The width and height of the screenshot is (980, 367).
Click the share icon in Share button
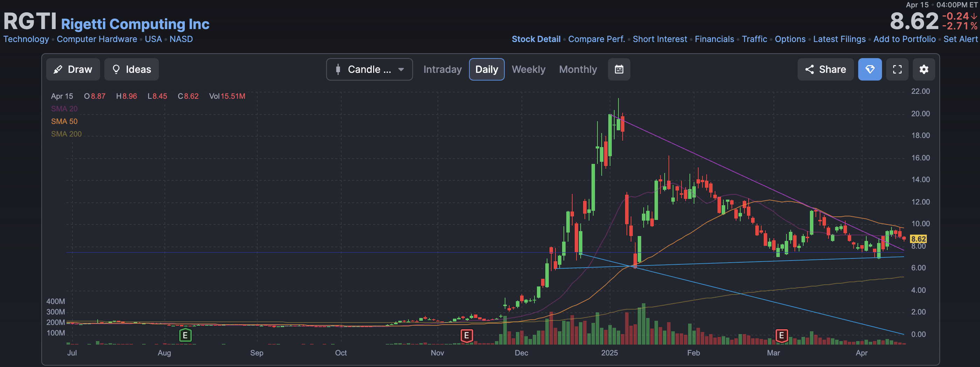point(810,69)
